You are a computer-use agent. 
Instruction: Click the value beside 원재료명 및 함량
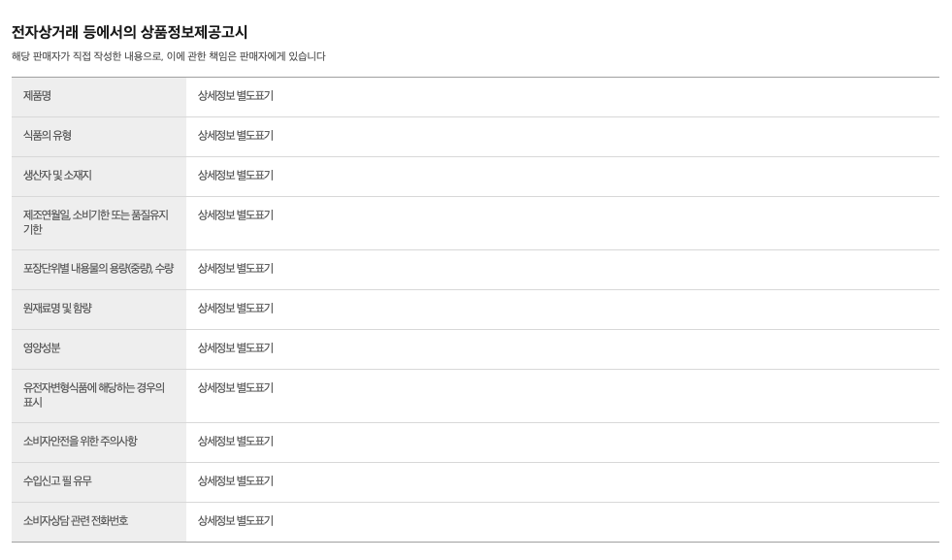pos(236,309)
